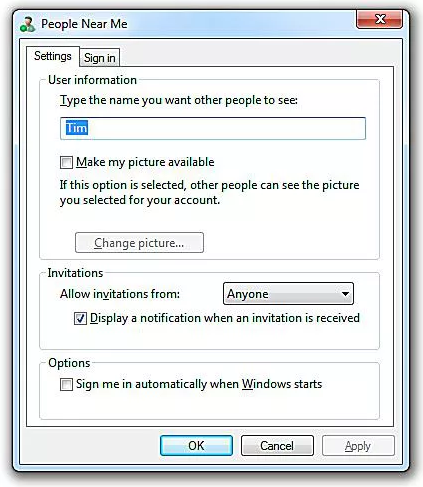423x487 pixels.
Task: Click the People Near Me title text
Action: (84, 24)
